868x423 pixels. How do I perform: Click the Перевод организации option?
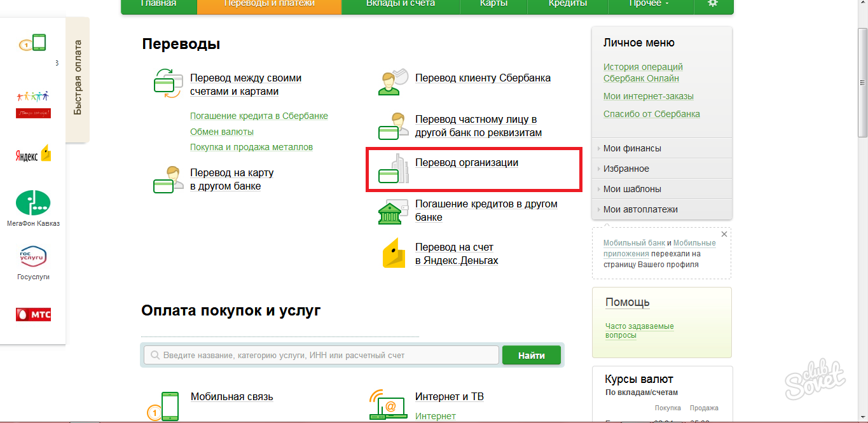466,163
